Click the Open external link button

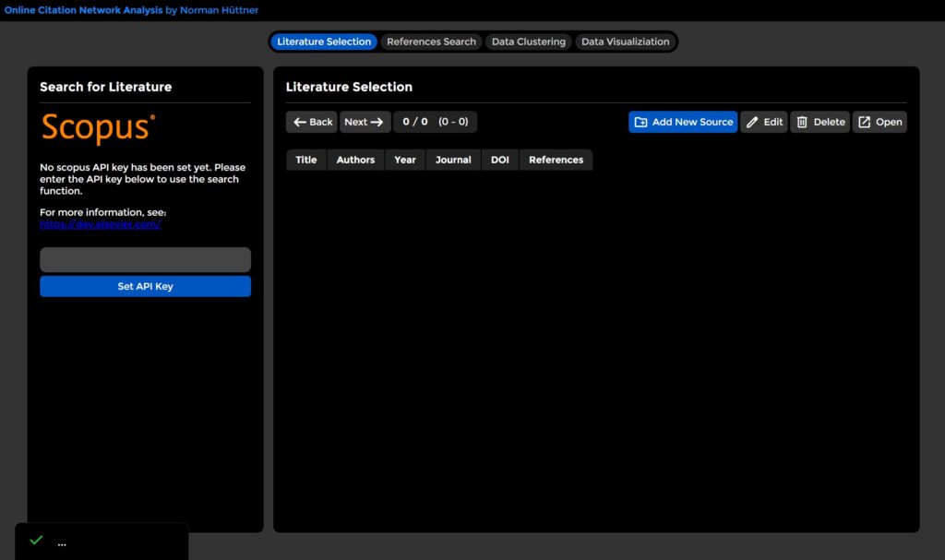point(879,122)
